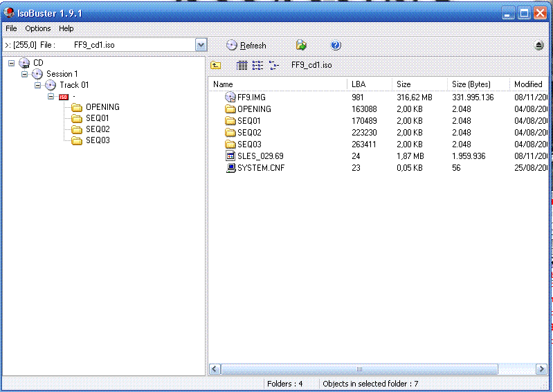553x392 pixels.
Task: Collapse the Session 1 tree node
Action: pos(24,74)
